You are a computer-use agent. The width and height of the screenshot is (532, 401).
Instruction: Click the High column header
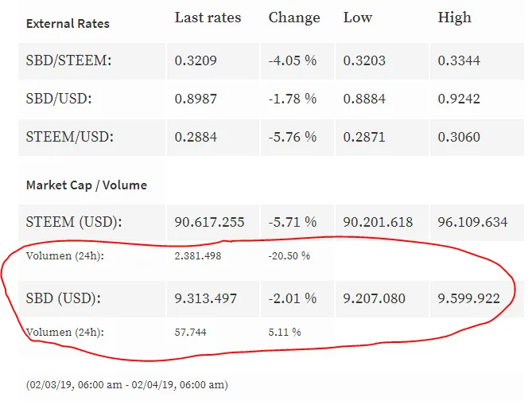[454, 18]
